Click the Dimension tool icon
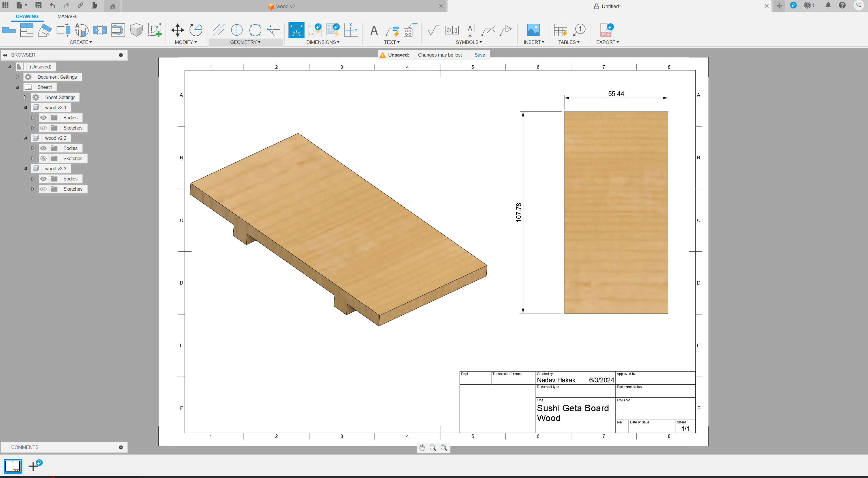The width and height of the screenshot is (868, 478). click(x=296, y=30)
